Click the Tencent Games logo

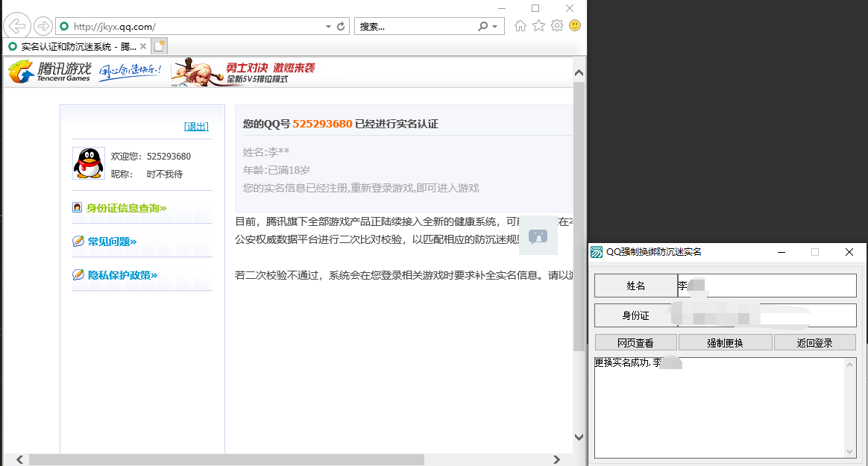point(50,72)
